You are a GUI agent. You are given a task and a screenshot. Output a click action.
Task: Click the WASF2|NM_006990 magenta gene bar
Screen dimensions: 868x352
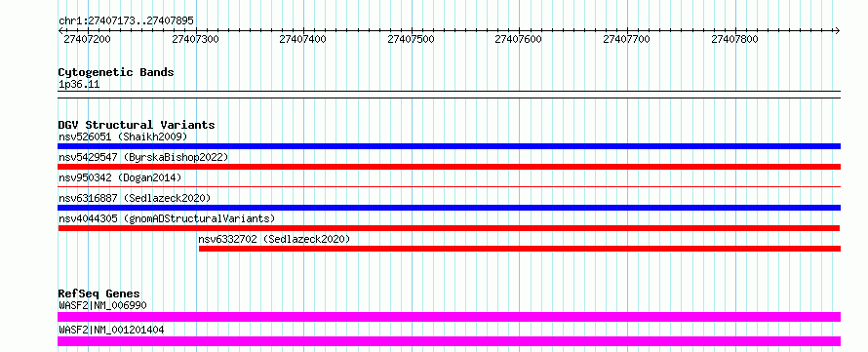tap(449, 317)
